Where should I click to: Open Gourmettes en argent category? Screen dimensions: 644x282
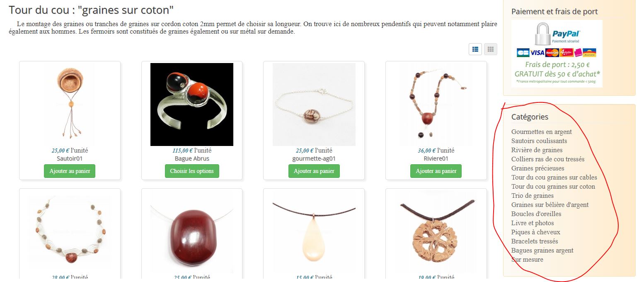tap(541, 132)
